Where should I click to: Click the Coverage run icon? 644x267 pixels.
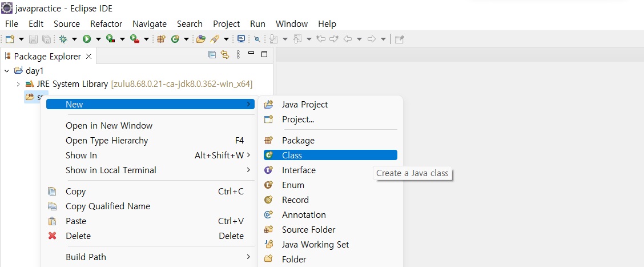(111, 39)
